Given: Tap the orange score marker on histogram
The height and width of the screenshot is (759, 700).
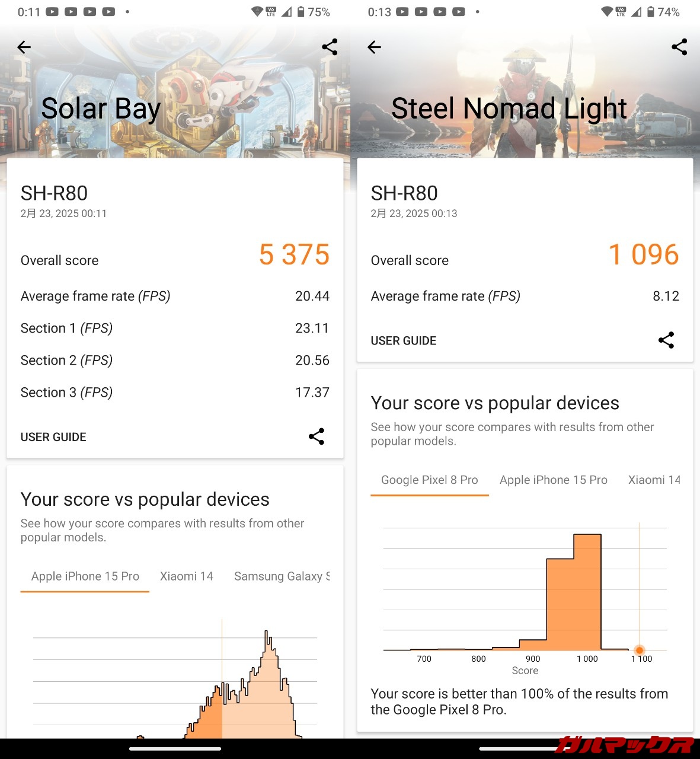Looking at the screenshot, I should pos(640,650).
